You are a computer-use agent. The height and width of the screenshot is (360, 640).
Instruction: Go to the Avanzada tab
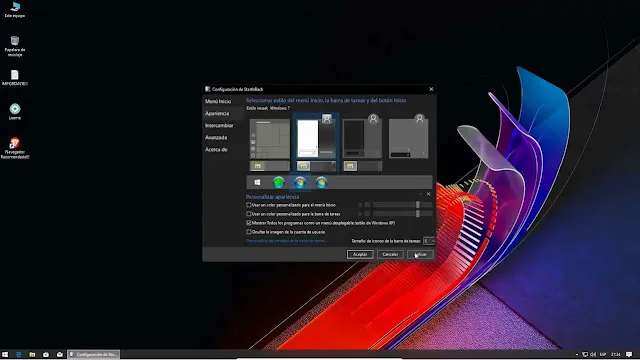[216, 138]
